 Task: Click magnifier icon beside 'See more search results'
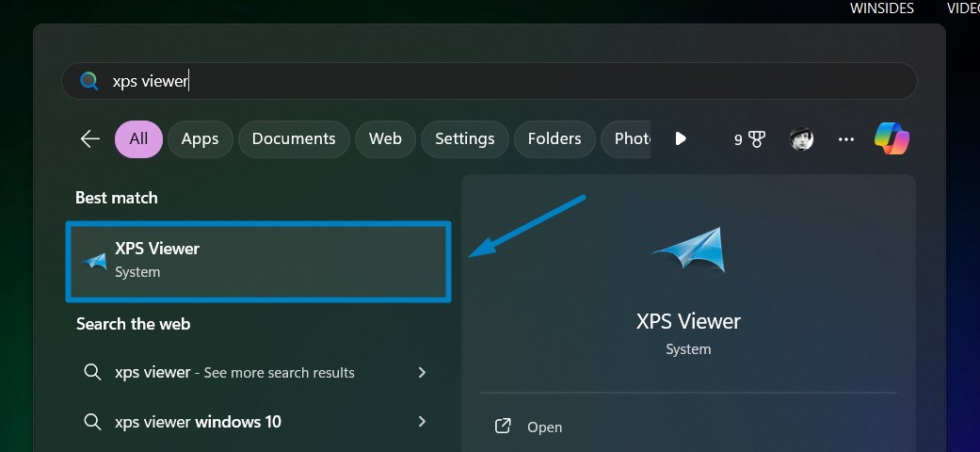92,373
